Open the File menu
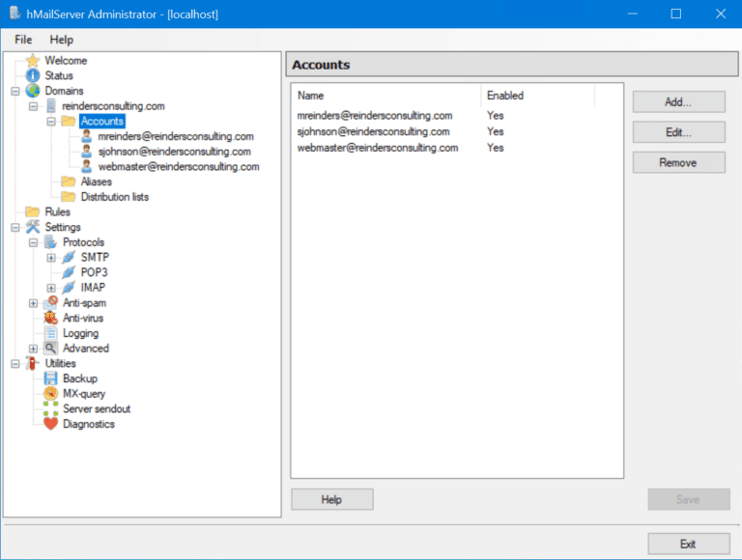 pyautogui.click(x=23, y=40)
